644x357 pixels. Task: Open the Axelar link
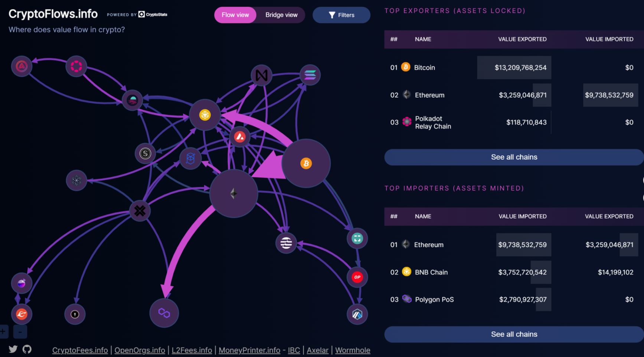point(317,350)
